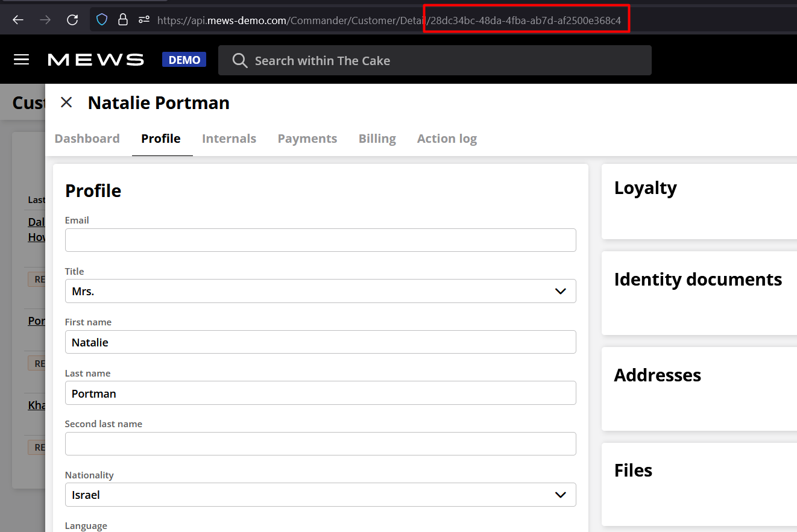Click the padlock site security icon
This screenshot has height=532, width=797.
[122, 20]
